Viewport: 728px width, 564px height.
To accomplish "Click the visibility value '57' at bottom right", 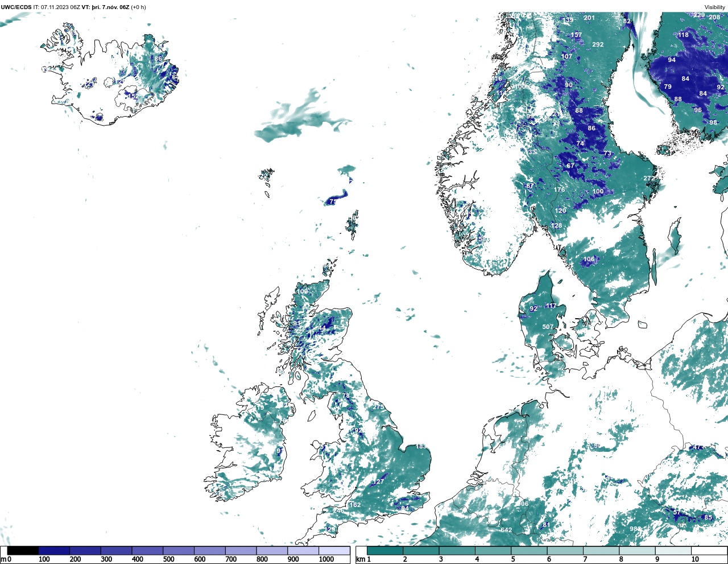I will (x=677, y=513).
